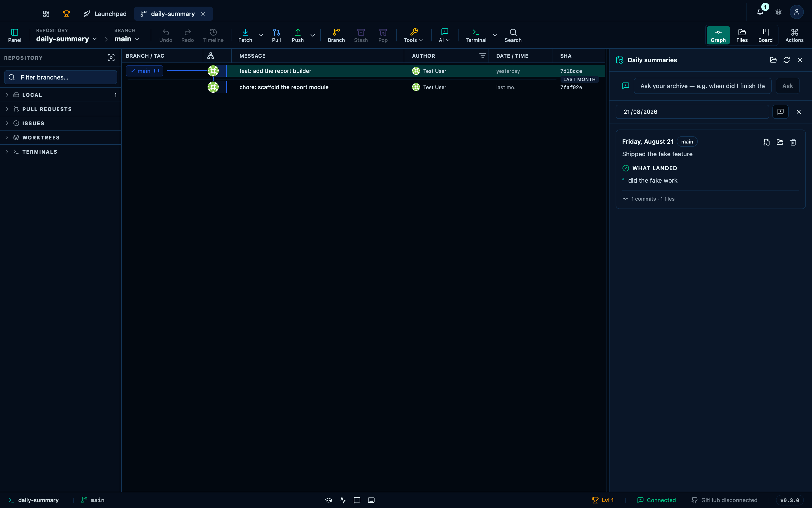Screen dimensions: 812x508
Task: Open the dashboard grid icon in tab bar
Action: (x=46, y=14)
